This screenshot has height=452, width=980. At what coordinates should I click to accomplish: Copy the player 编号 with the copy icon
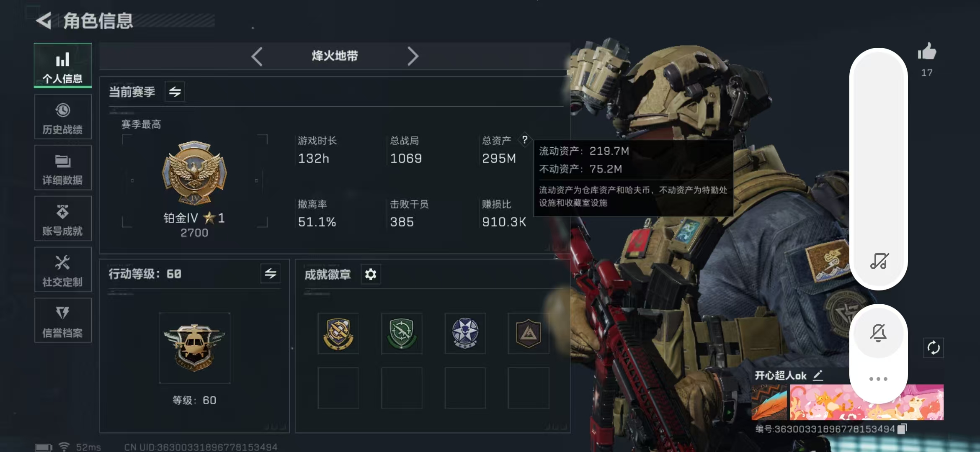pos(902,429)
